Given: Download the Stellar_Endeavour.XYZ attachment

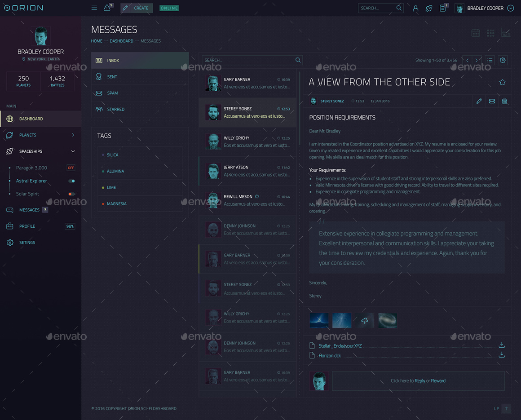Looking at the screenshot, I should click(x=502, y=345).
